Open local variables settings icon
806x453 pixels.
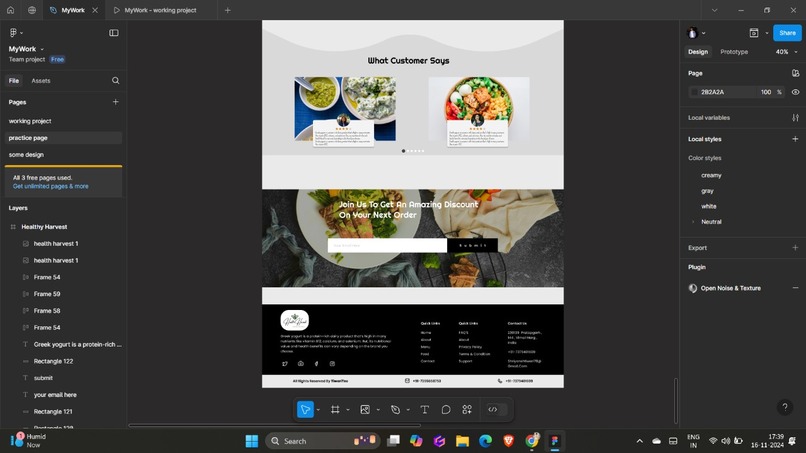tap(795, 118)
